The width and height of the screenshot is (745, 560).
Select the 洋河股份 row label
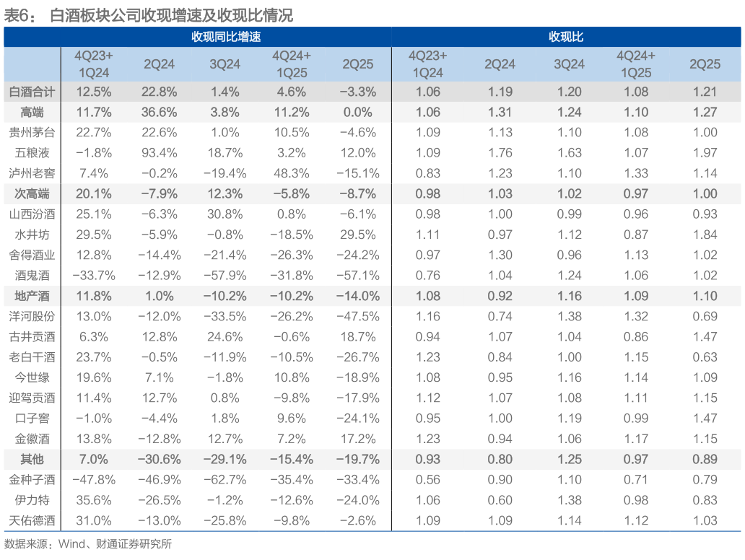pos(32,316)
